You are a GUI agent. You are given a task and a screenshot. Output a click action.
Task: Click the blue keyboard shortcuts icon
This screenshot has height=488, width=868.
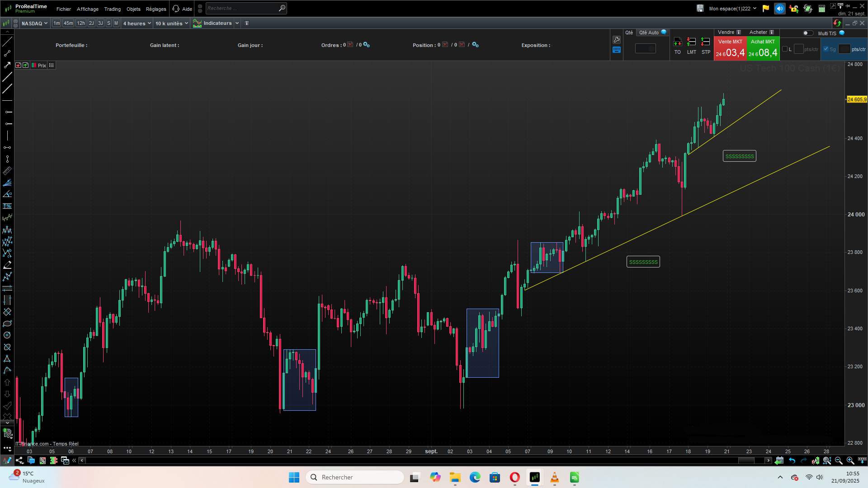(617, 50)
